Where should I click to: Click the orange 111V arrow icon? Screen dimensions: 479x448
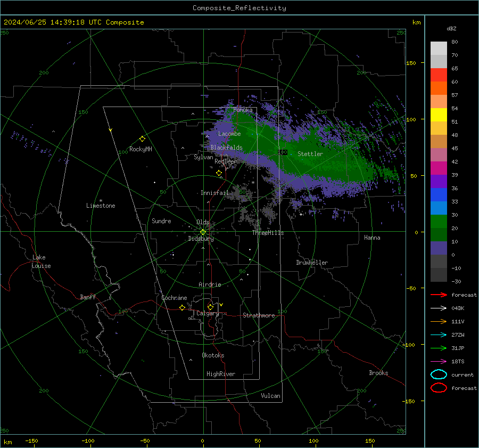point(439,321)
